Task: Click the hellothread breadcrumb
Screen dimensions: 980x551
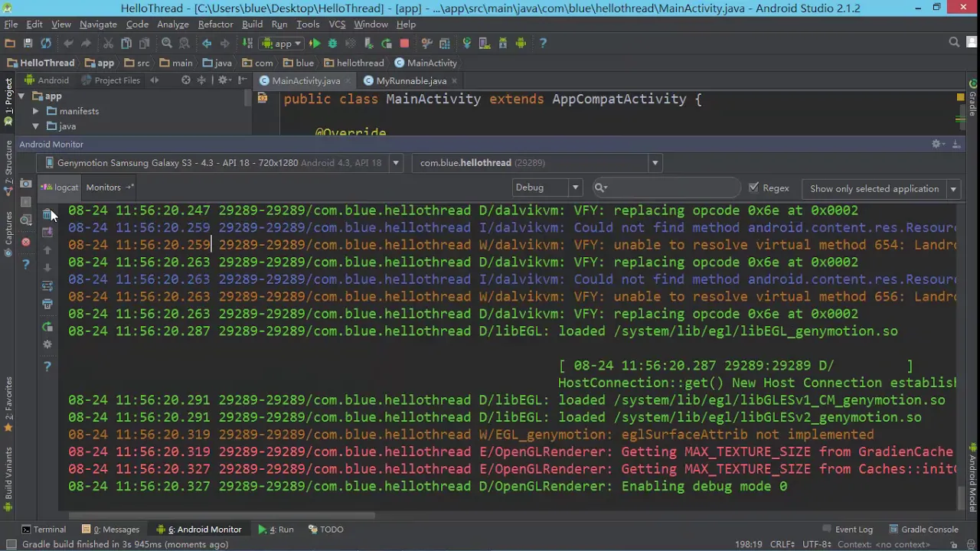Action: pyautogui.click(x=353, y=64)
